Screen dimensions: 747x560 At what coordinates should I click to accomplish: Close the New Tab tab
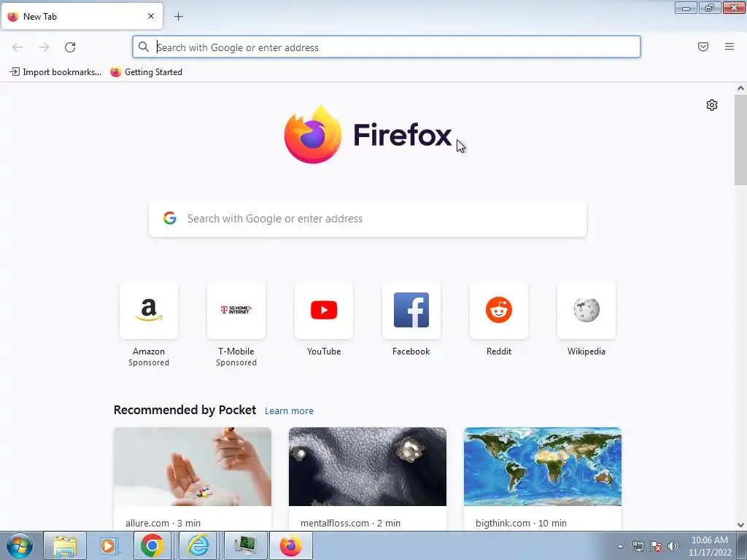click(x=151, y=16)
